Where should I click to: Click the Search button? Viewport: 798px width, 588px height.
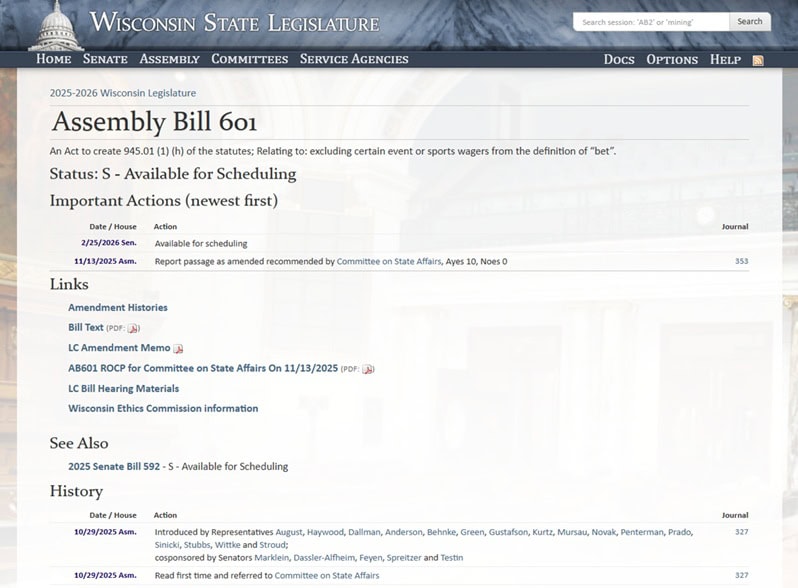[x=750, y=22]
